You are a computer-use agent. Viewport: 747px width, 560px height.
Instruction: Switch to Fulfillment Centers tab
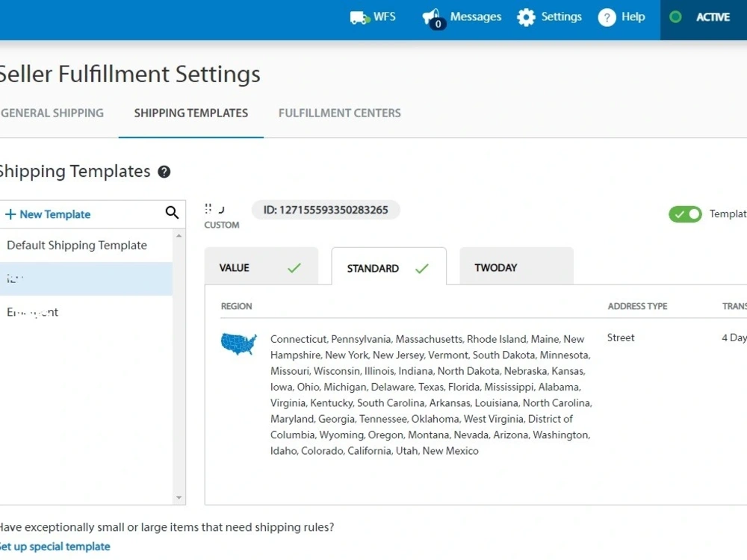pos(340,113)
